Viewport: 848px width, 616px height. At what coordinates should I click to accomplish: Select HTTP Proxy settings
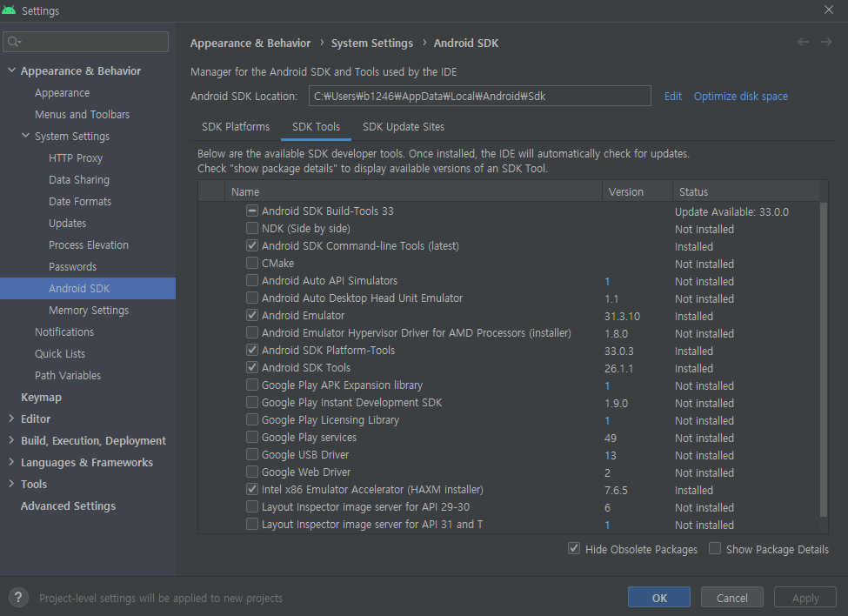pyautogui.click(x=75, y=158)
